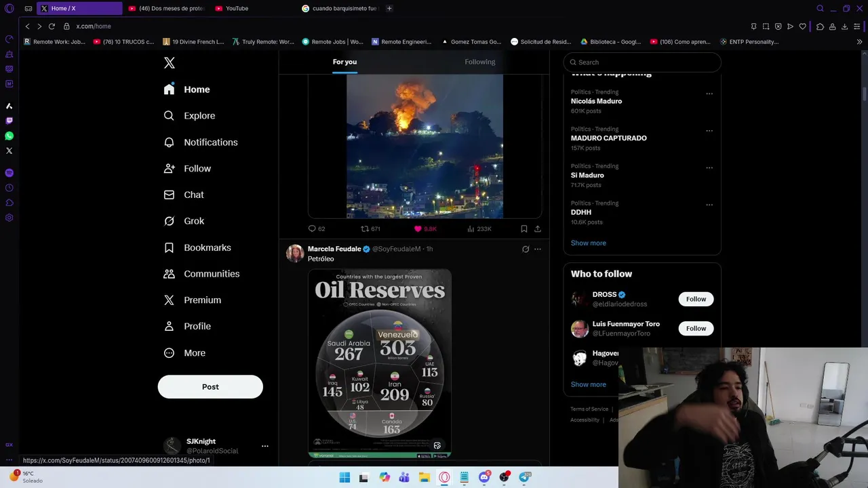Show more trending topics
This screenshot has height=488, width=868.
coord(589,243)
